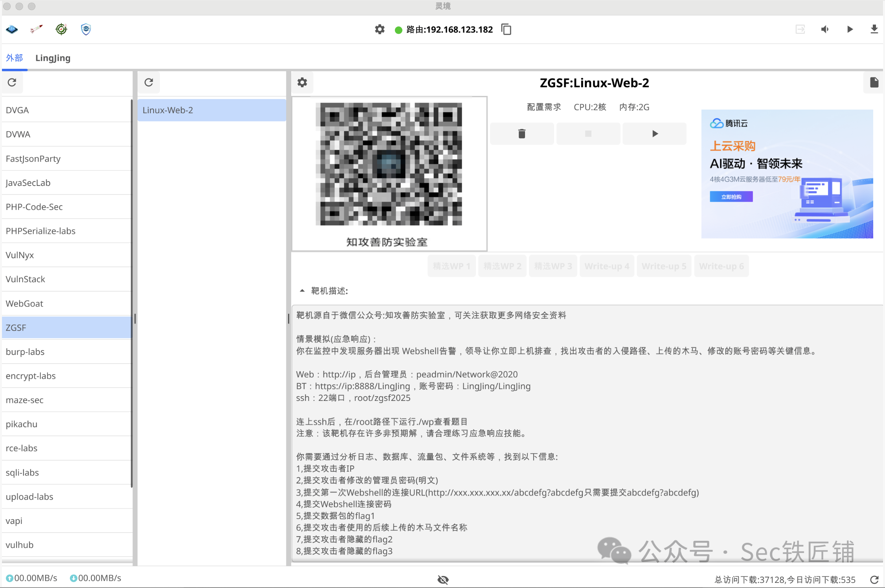Screen dimensions: 885x588
Task: Copy the router IP address
Action: coord(506,29)
